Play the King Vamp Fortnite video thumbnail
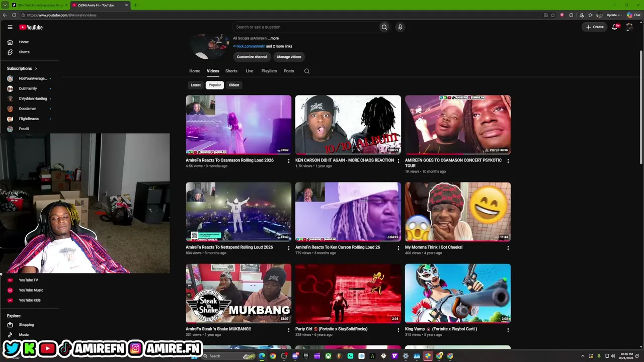The image size is (644, 362). 458,293
